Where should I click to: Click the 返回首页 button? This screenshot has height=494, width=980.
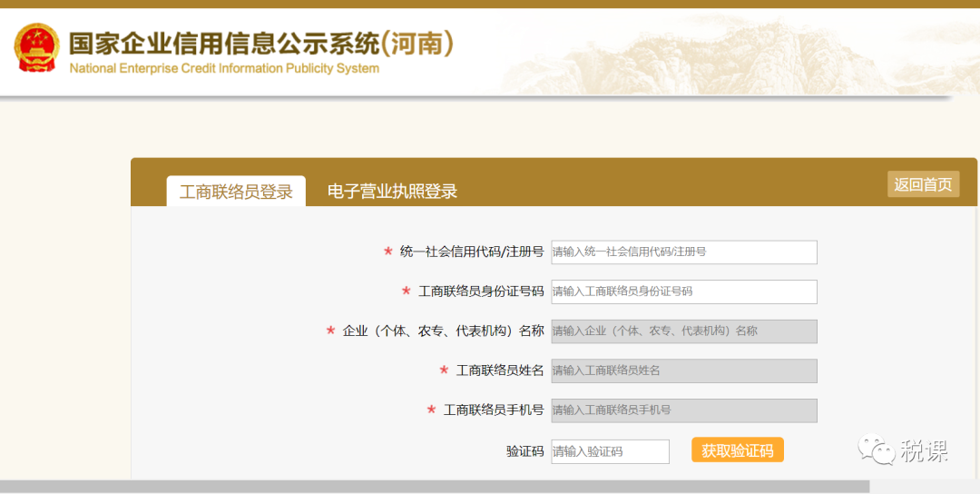click(x=923, y=184)
